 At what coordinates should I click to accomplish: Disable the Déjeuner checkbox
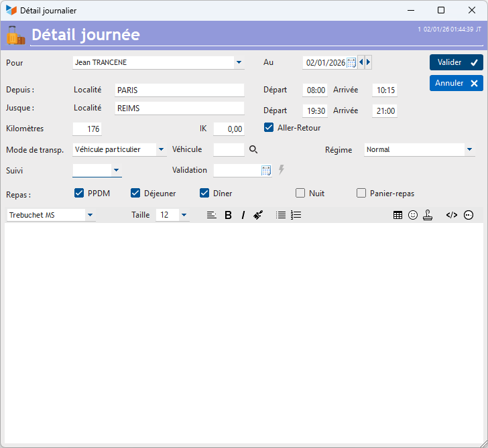click(135, 194)
